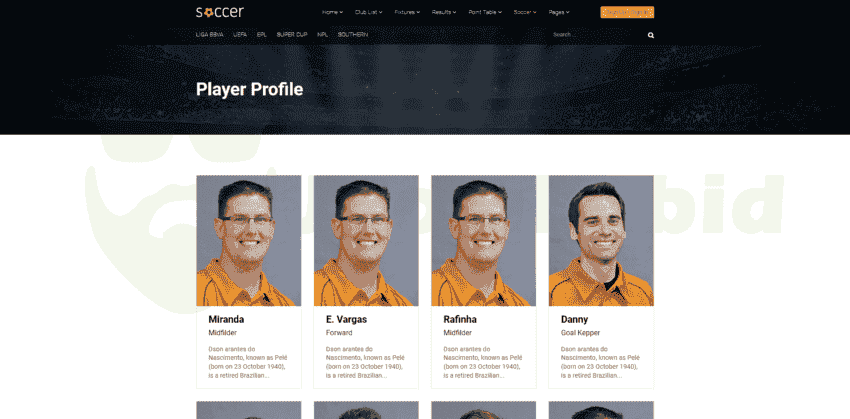Image resolution: width=850 pixels, height=419 pixels.
Task: Expand the Home dropdown menu
Action: coord(332,12)
